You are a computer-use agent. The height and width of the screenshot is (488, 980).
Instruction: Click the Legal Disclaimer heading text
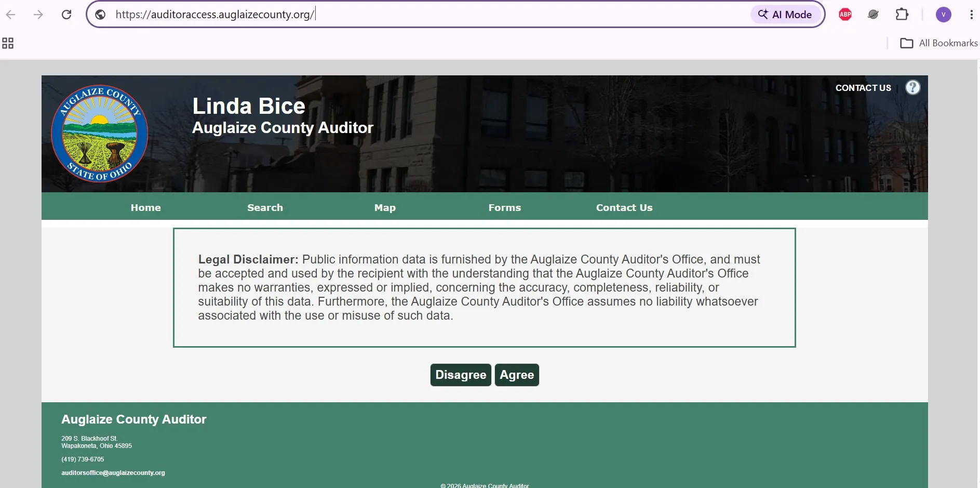(248, 259)
